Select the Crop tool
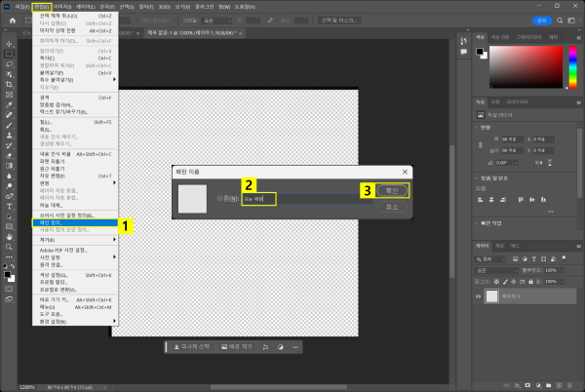 (x=9, y=84)
